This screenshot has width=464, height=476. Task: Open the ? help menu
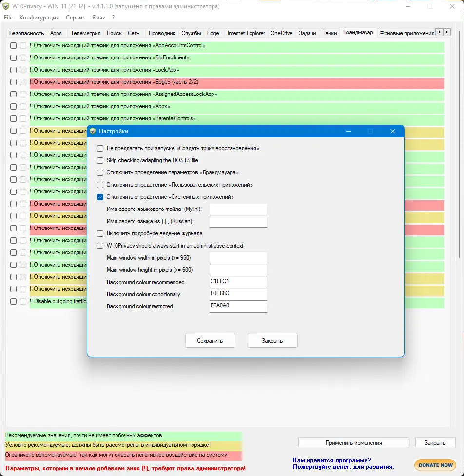click(x=114, y=18)
